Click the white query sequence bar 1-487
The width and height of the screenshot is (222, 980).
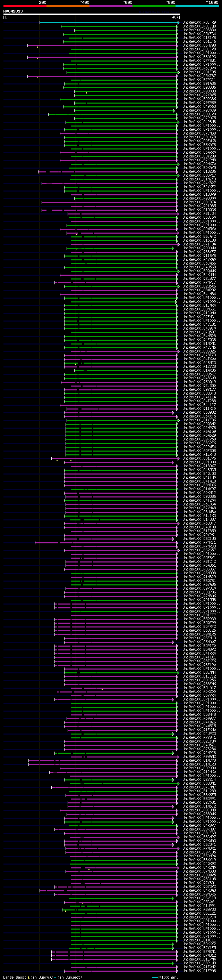pyautogui.click(x=92, y=15)
